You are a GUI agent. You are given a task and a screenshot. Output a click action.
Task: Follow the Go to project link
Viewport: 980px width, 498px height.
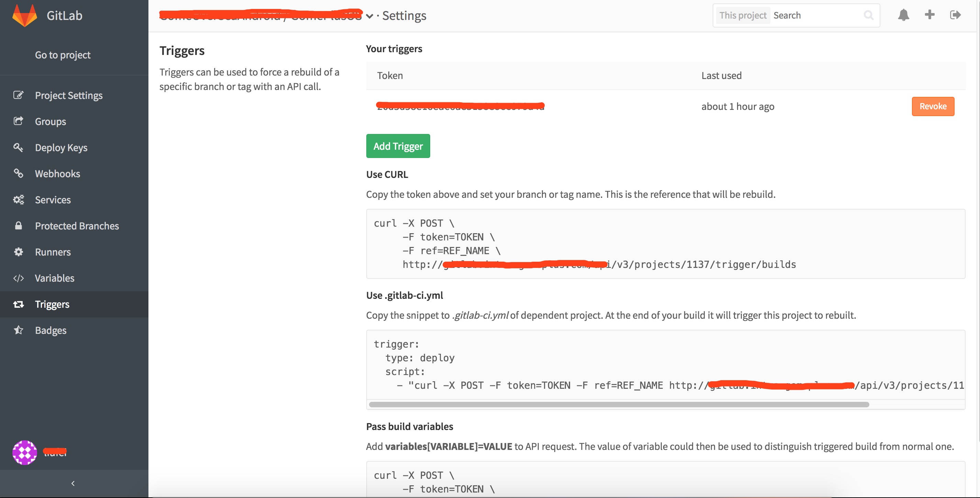(x=63, y=55)
